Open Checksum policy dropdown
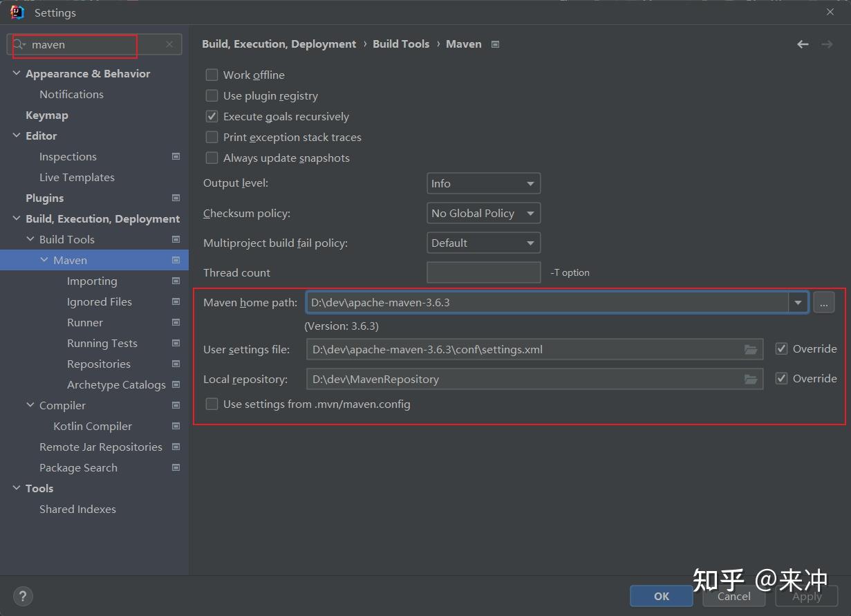 click(x=483, y=213)
